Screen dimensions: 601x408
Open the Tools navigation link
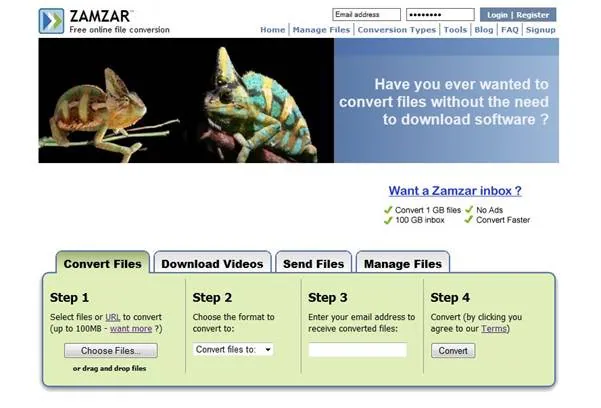(x=455, y=30)
